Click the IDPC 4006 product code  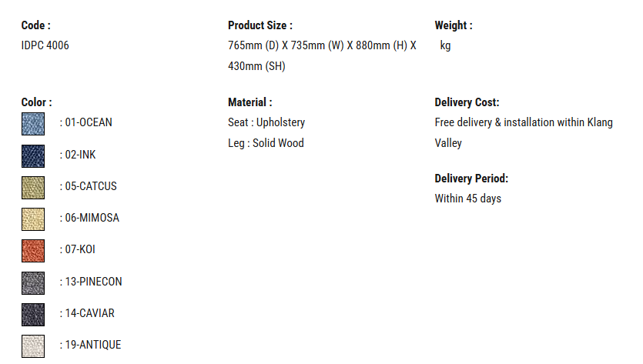pos(45,45)
